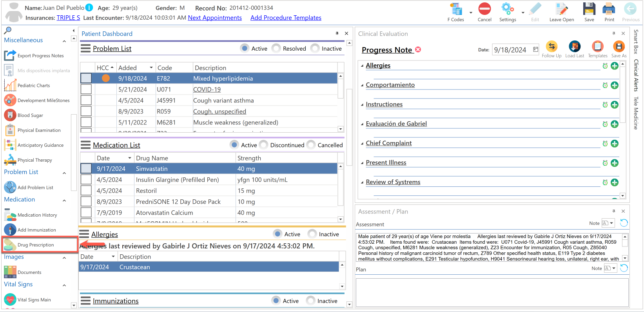Click the Follow Up icon

[551, 47]
